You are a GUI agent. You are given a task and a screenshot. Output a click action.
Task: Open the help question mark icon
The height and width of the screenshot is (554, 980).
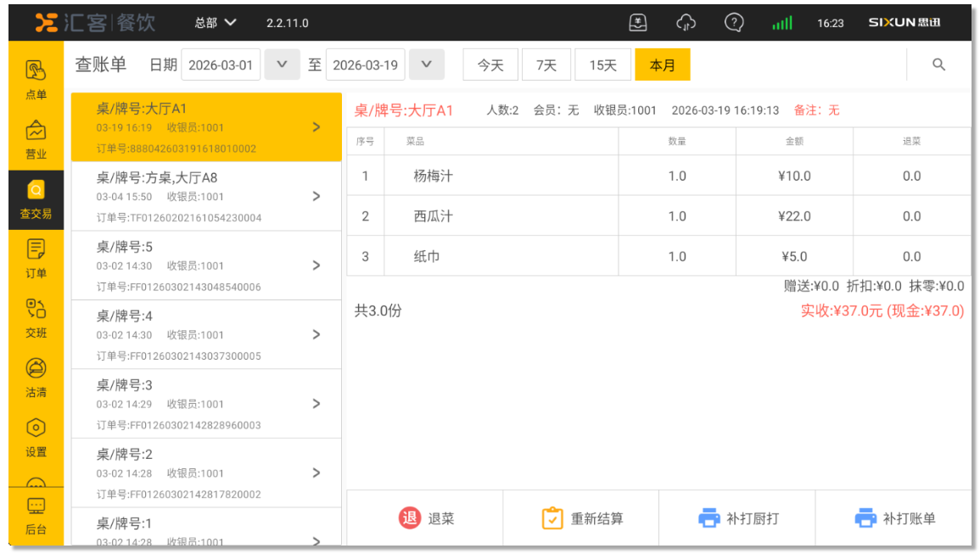(x=734, y=23)
